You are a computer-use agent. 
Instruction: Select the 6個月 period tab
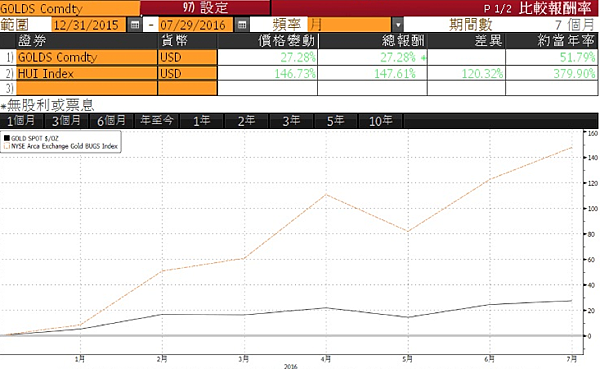pyautogui.click(x=111, y=121)
